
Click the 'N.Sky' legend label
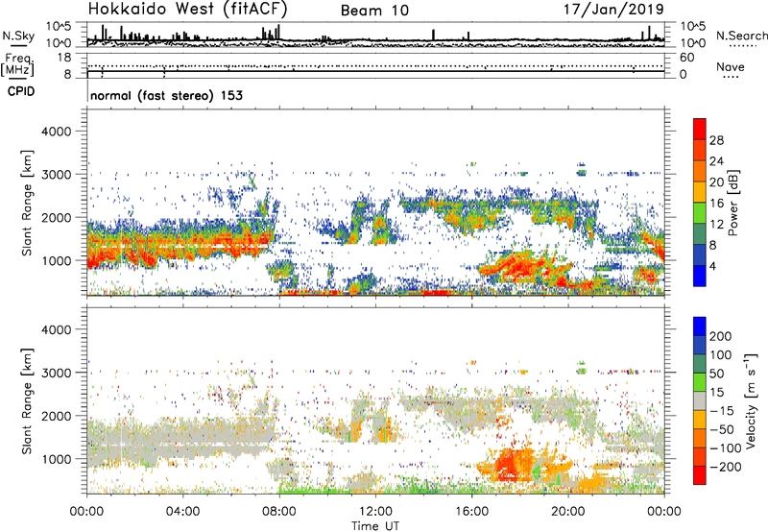(x=18, y=36)
